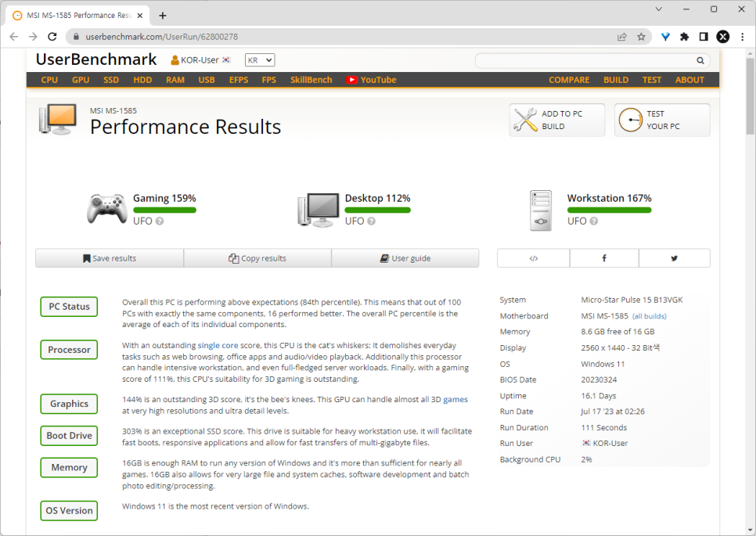756x536 pixels.
Task: Click the Gaming 159% green bar
Action: tap(164, 210)
